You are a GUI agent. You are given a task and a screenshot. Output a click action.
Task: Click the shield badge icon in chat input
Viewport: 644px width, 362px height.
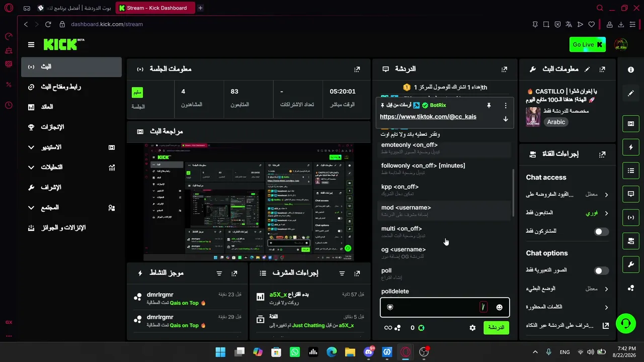(x=390, y=307)
